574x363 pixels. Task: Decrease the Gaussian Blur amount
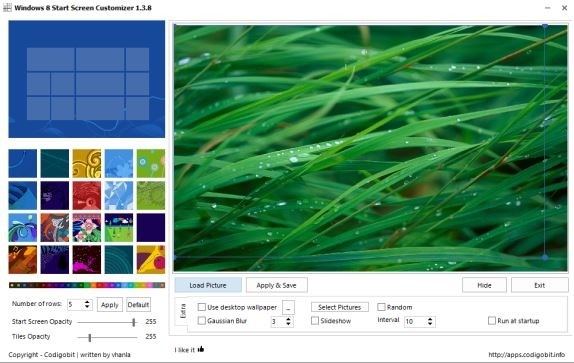[288, 324]
